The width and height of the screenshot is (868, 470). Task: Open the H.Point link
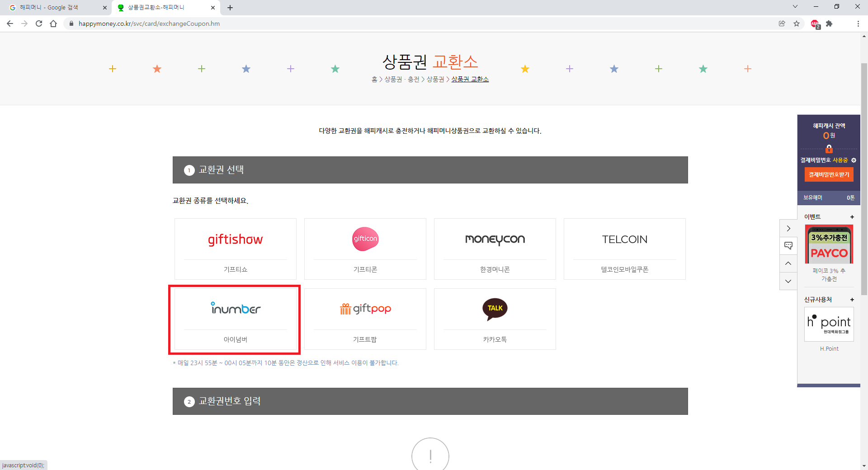tap(829, 349)
